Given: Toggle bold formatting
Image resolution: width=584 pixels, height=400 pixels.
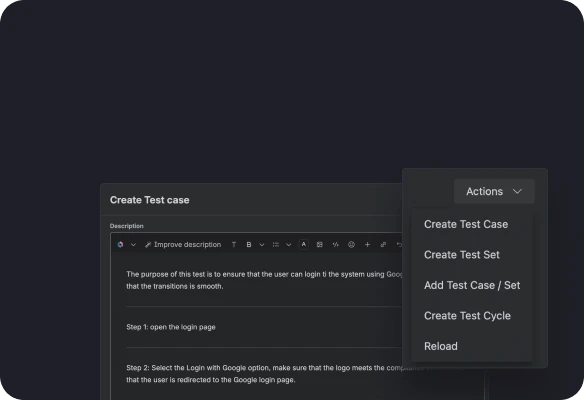Looking at the screenshot, I should [249, 245].
